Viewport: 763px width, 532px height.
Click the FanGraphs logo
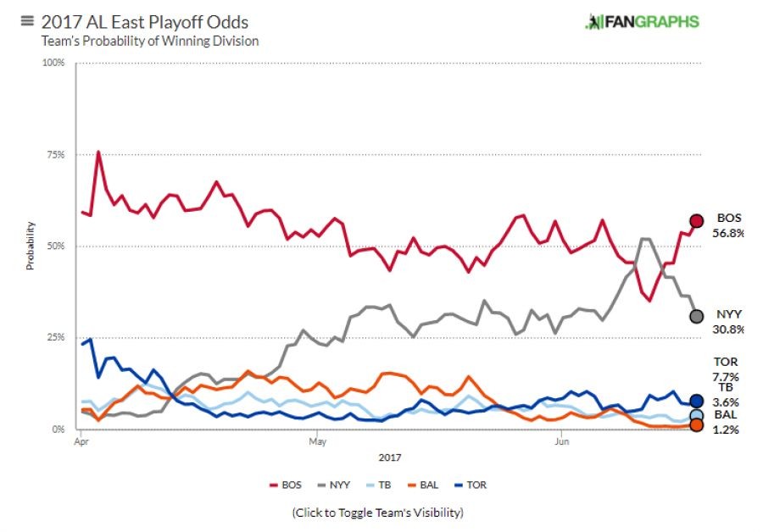coord(641,22)
